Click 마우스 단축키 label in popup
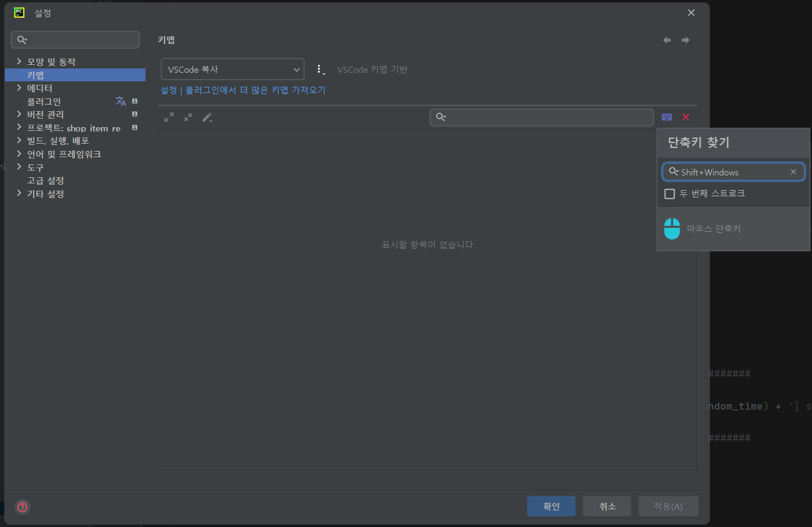This screenshot has height=527, width=812. [714, 229]
